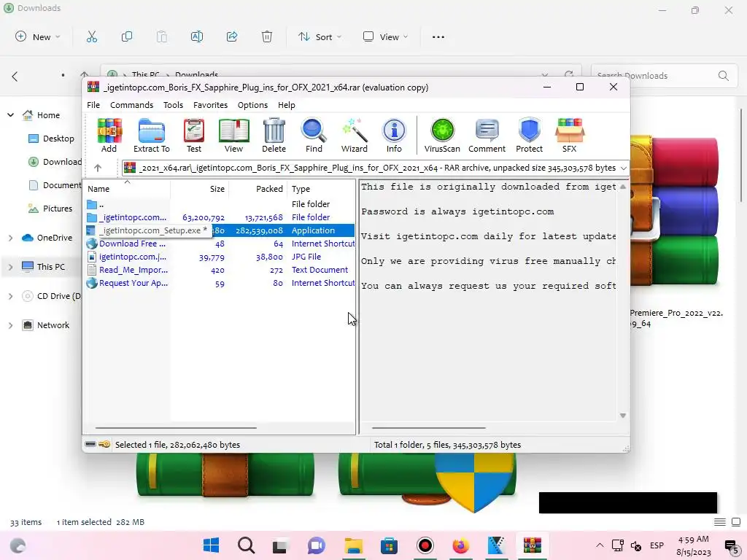Image resolution: width=747 pixels, height=560 pixels.
Task: Open the Options menu
Action: (252, 105)
